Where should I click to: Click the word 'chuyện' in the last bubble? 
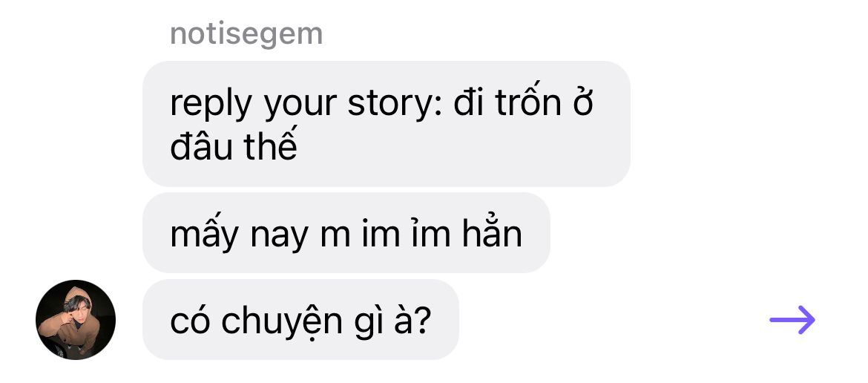(282, 321)
